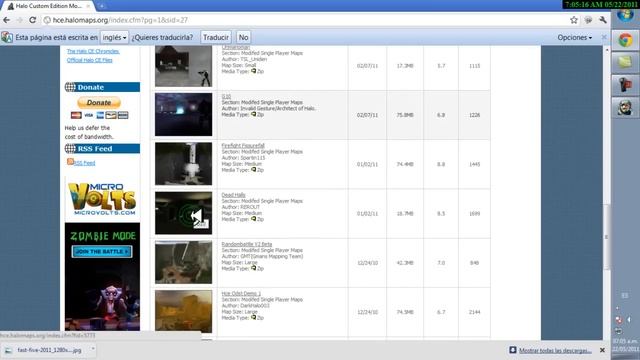The image size is (640, 360).
Task: Click the Hce Odst Demo 1 thumbnail
Action: tap(183, 311)
